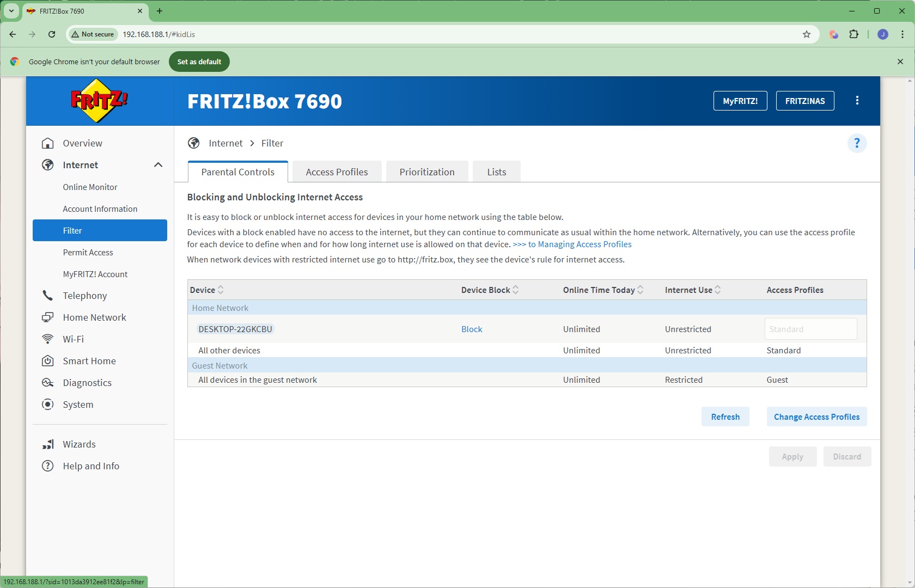The image size is (915, 588).
Task: Click the Apply button
Action: (792, 457)
